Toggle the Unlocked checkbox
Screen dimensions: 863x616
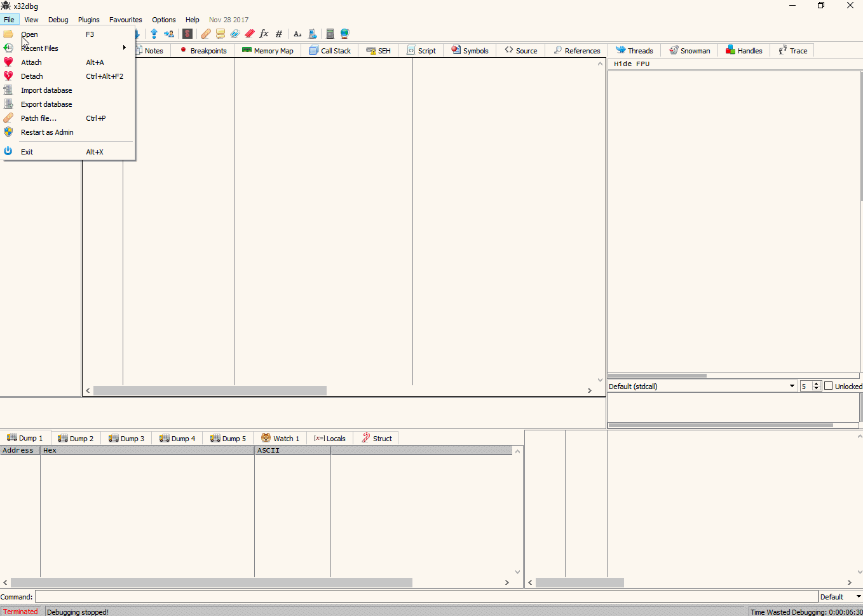pos(828,386)
